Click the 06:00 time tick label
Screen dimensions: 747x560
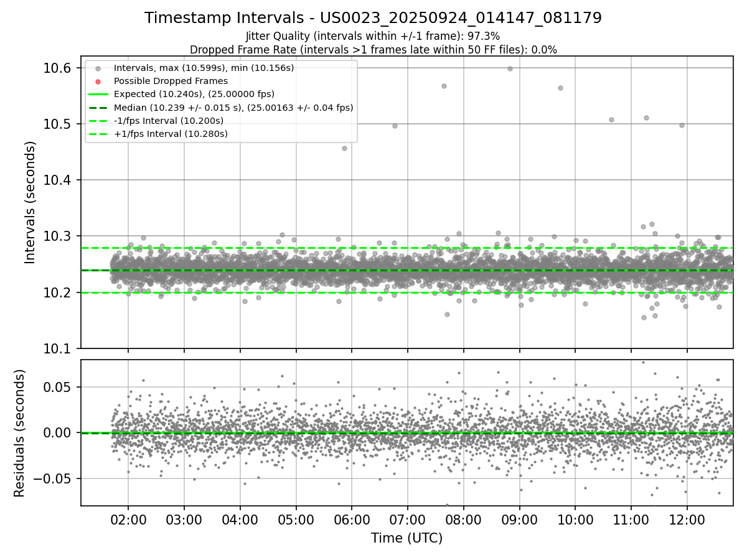352,520
